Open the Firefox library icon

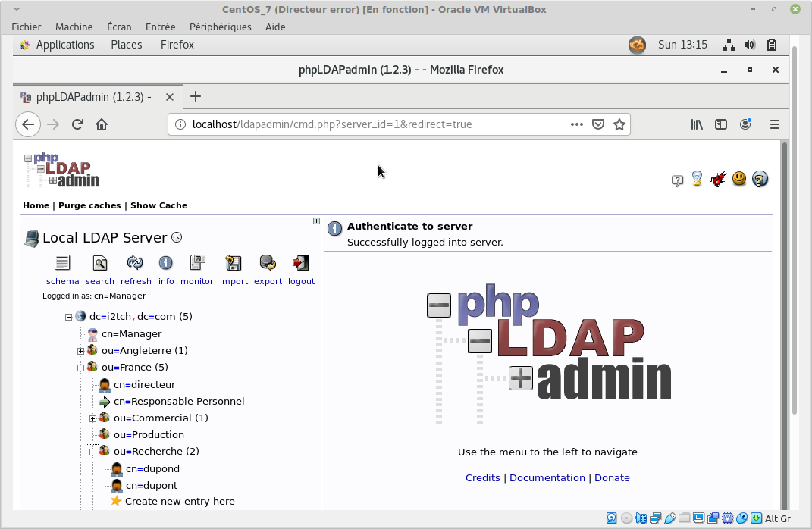(x=697, y=124)
